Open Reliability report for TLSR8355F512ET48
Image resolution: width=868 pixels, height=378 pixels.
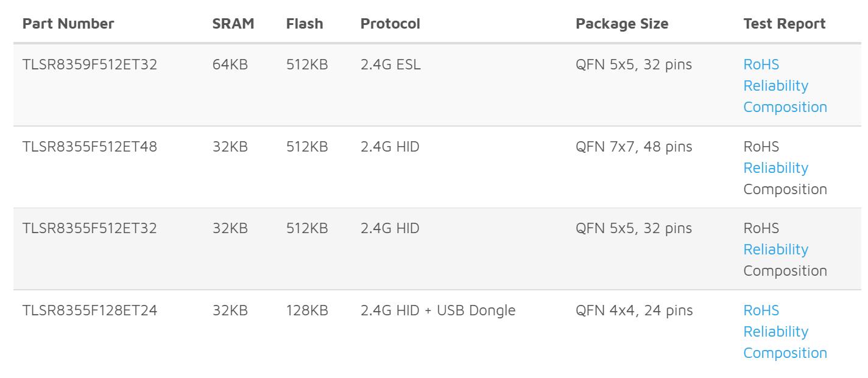[x=775, y=168]
